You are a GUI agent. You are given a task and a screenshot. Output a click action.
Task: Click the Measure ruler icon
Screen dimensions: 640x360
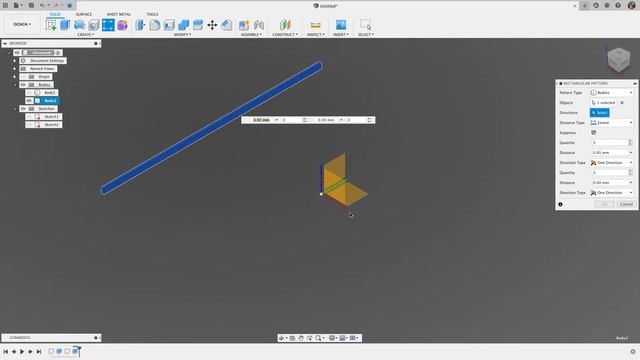[x=316, y=25]
